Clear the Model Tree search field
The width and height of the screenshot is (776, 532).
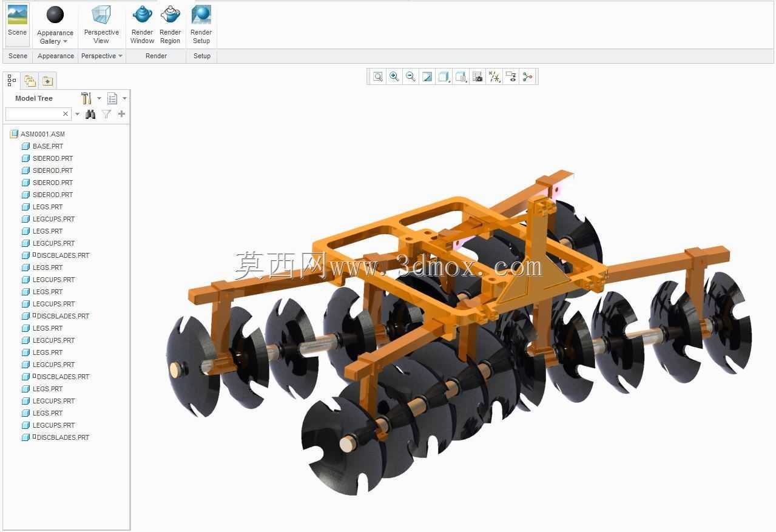[x=66, y=114]
